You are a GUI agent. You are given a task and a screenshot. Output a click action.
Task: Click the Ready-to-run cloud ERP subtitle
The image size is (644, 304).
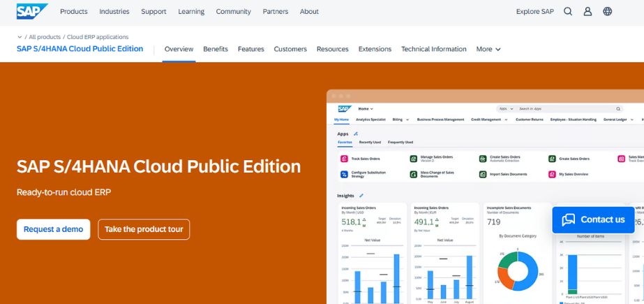click(x=63, y=192)
